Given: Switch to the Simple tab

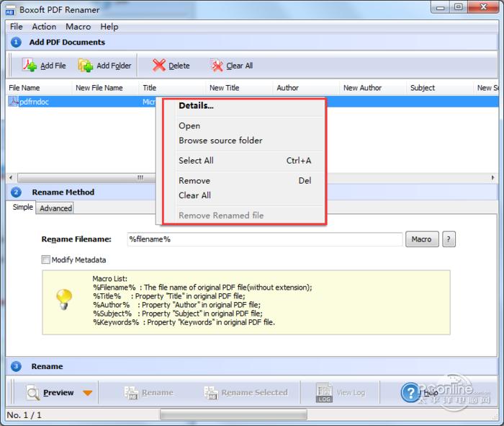Looking at the screenshot, I should click(x=22, y=207).
